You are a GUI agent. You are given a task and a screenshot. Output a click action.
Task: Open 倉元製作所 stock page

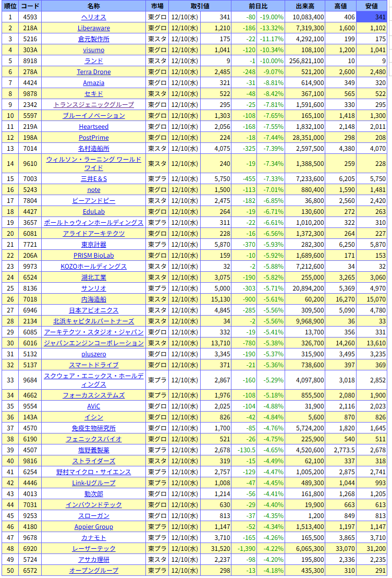[x=94, y=39]
